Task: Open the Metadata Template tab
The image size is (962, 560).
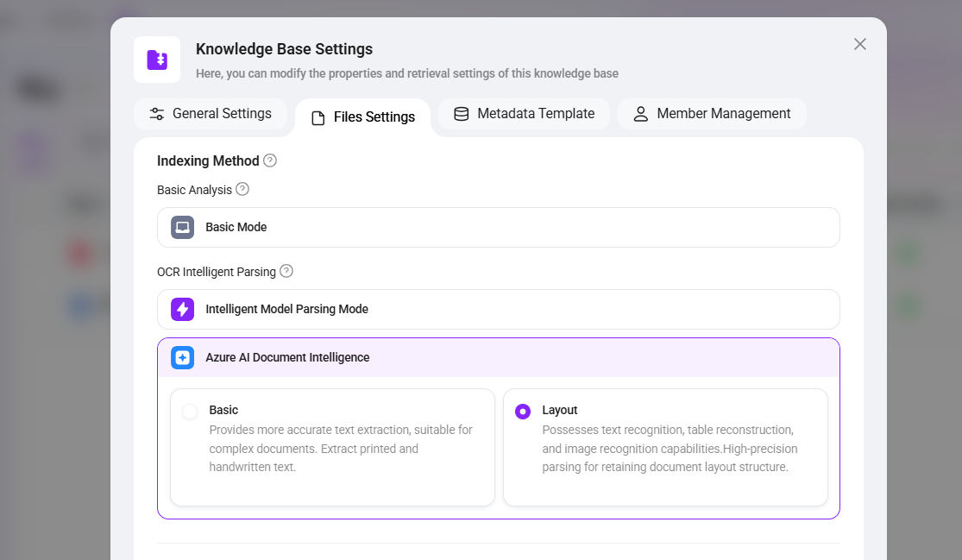Action: [524, 114]
